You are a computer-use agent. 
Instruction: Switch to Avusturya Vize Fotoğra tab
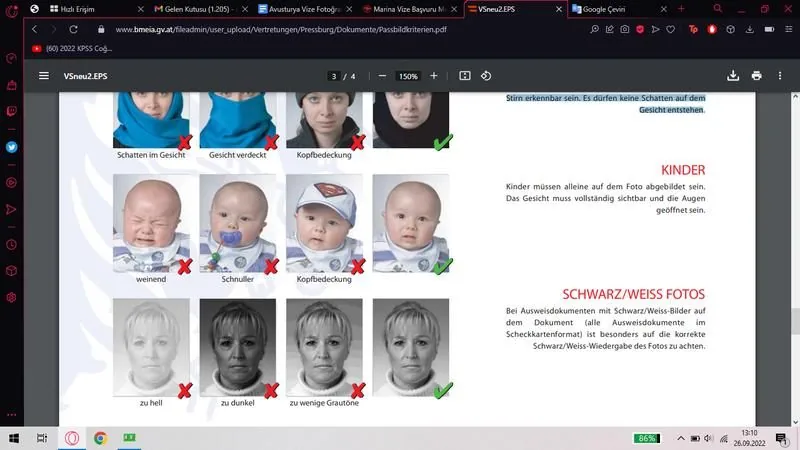pyautogui.click(x=304, y=9)
